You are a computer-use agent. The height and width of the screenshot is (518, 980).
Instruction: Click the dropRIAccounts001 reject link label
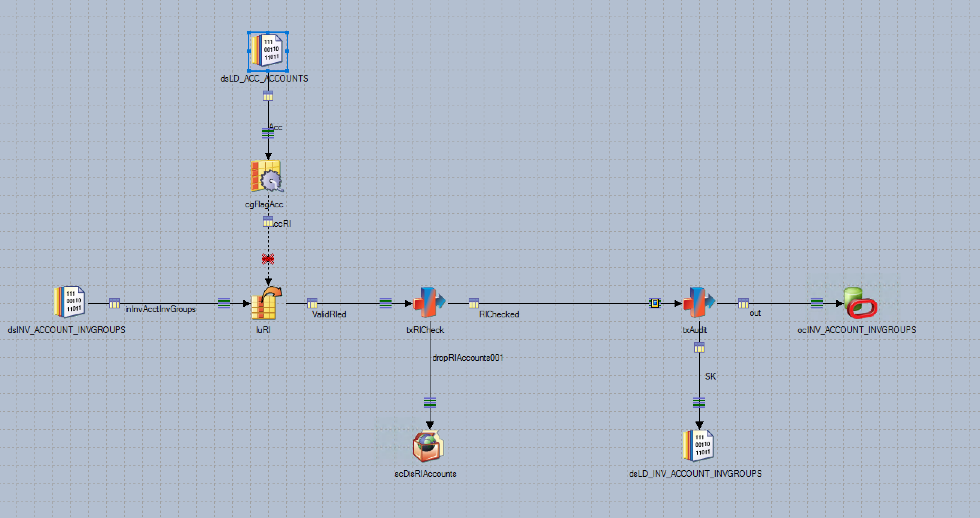pos(468,357)
